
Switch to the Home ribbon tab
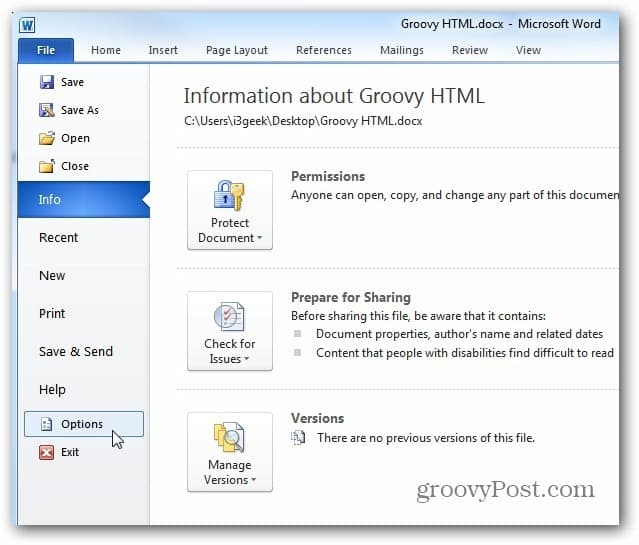click(x=106, y=50)
